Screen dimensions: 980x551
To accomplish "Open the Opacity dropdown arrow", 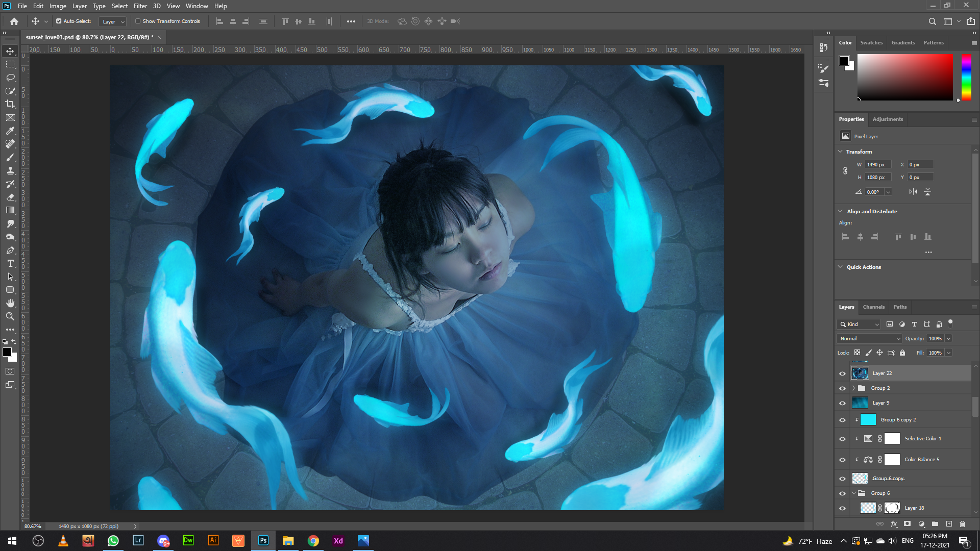I will (948, 339).
